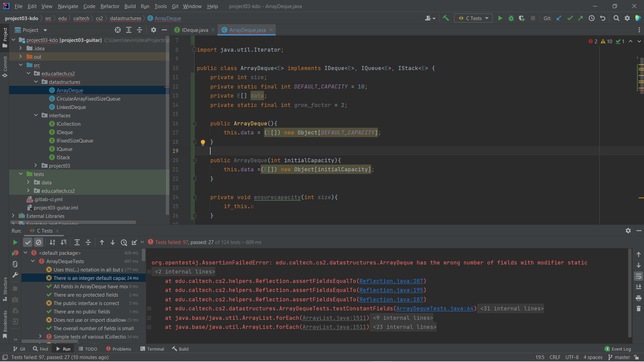Image resolution: width=644 pixels, height=362 pixels.
Task: Select LinkedDeque class in project tree
Action: [71, 107]
